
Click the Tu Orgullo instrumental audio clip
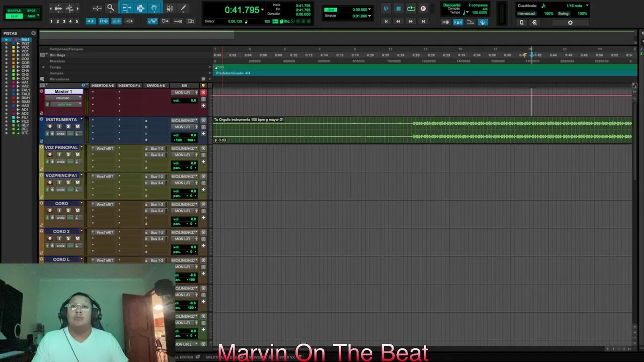[423, 130]
